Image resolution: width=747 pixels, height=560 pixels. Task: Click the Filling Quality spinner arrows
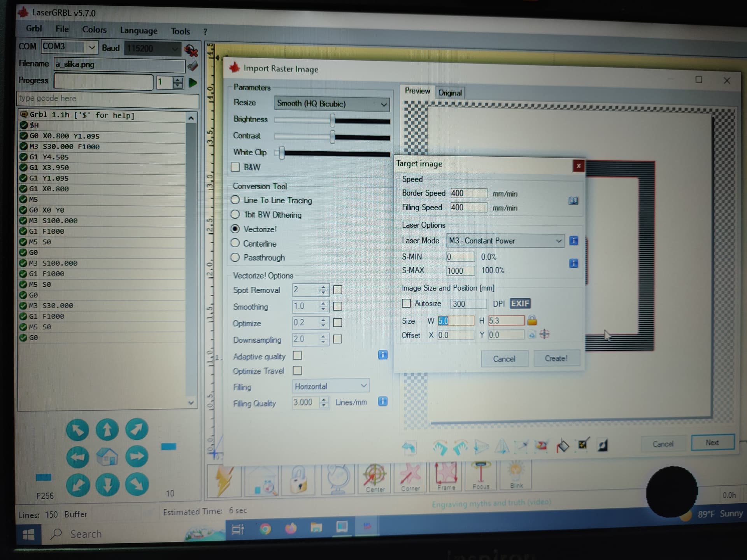click(x=324, y=402)
